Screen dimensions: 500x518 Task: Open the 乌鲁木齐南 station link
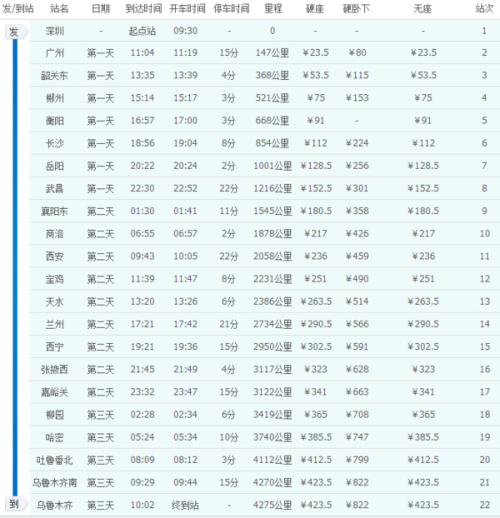(55, 483)
